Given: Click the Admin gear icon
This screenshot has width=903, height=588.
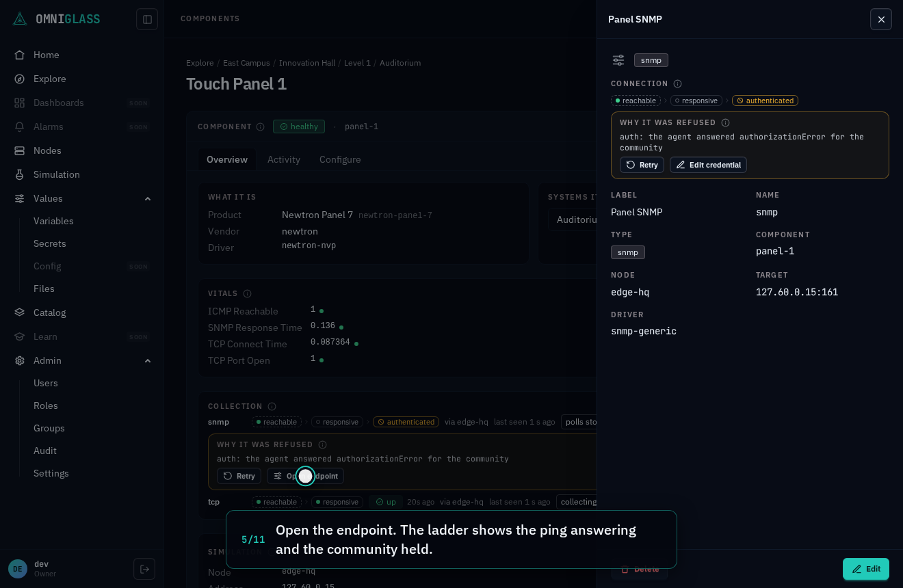Looking at the screenshot, I should click(20, 360).
